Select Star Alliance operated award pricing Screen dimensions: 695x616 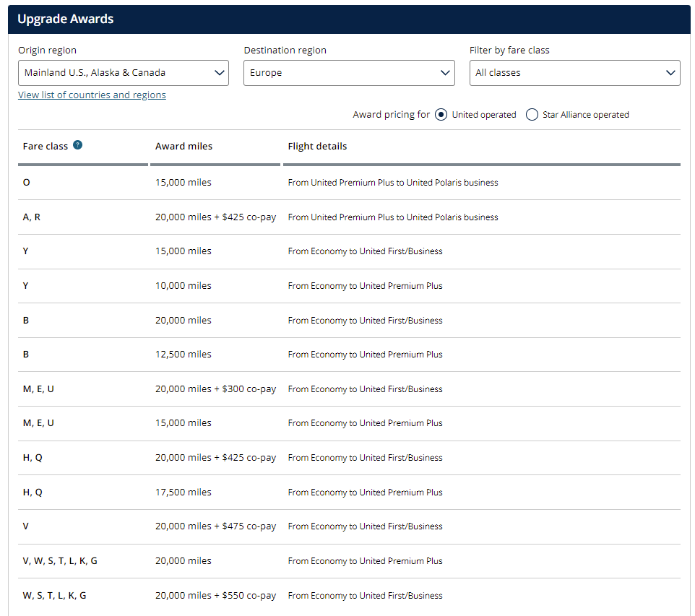point(532,115)
